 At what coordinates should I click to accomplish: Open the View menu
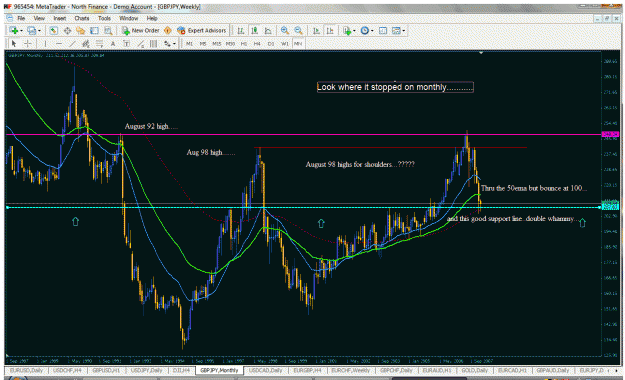[x=39, y=18]
